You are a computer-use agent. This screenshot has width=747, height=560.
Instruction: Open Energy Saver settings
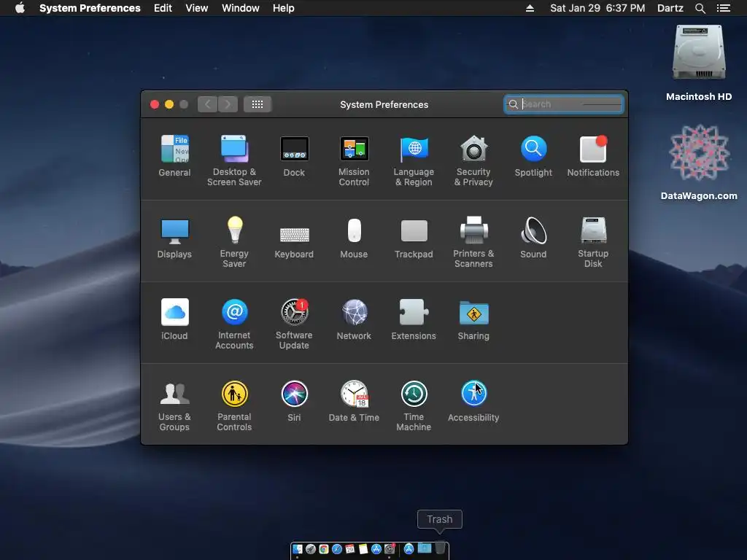234,242
